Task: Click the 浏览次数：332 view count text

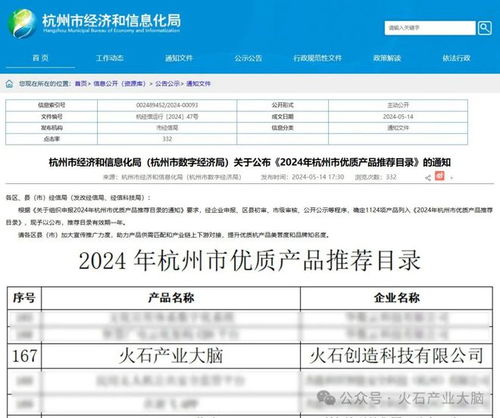Action: point(376,177)
